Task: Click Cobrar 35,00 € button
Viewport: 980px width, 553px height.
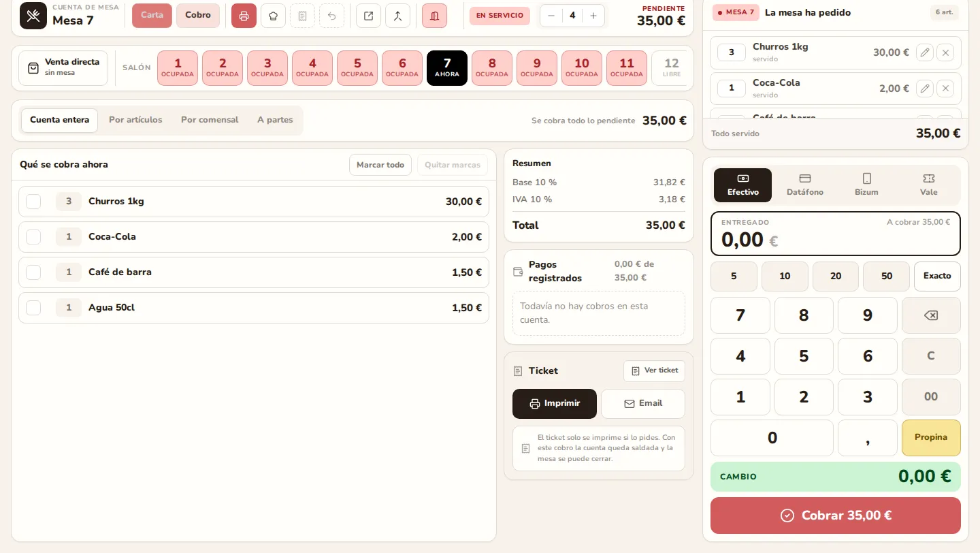Action: point(836,516)
